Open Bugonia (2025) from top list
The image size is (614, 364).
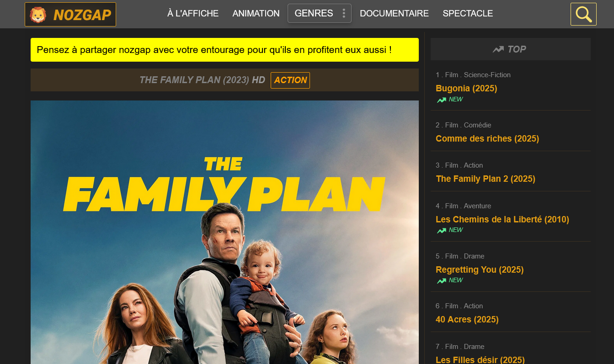click(x=466, y=88)
